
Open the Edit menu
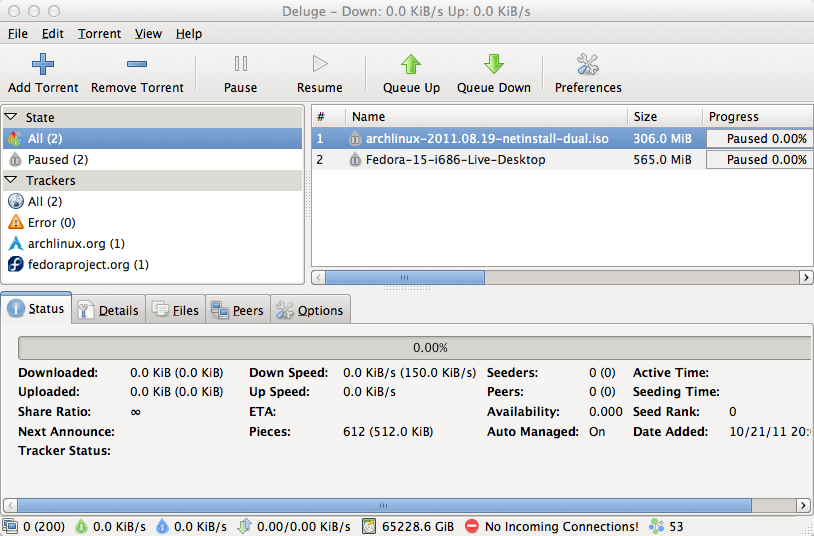coord(52,34)
